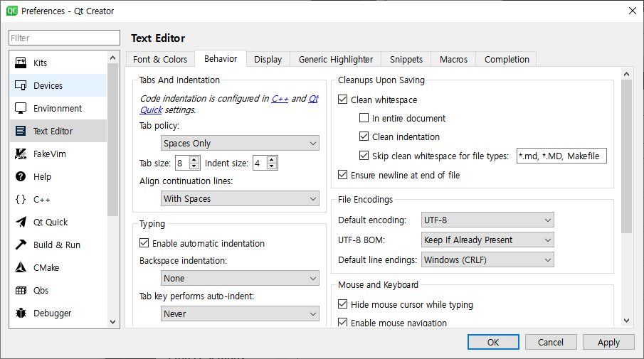The width and height of the screenshot is (644, 359).
Task: Click the Help question mark icon
Action: click(21, 176)
